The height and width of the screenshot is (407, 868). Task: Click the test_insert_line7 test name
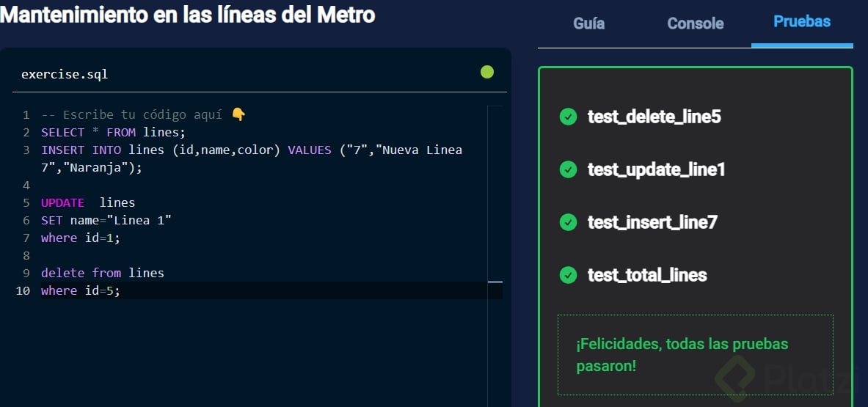pyautogui.click(x=652, y=222)
